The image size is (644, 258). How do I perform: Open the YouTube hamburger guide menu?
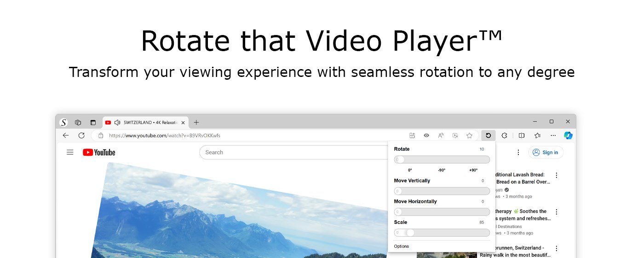point(70,152)
